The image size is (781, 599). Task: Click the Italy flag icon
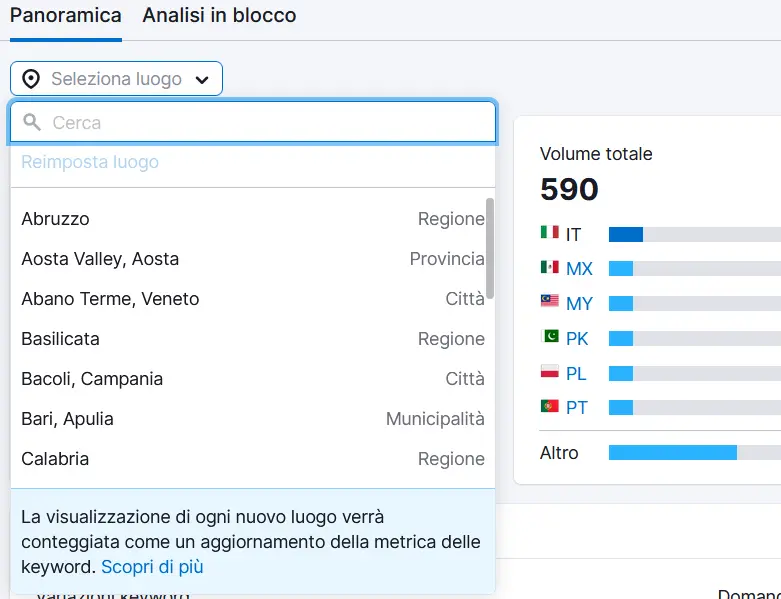point(549,233)
